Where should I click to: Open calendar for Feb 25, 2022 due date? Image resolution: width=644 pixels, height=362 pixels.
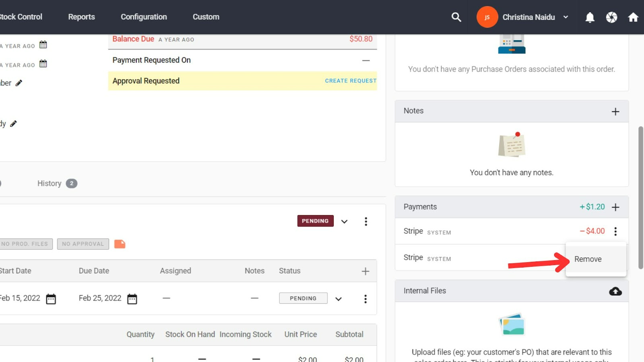click(132, 299)
